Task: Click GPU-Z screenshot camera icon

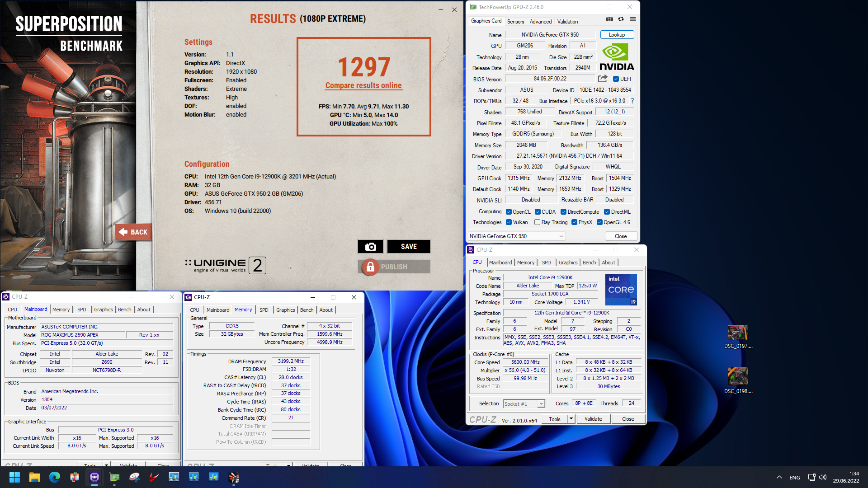Action: [609, 19]
